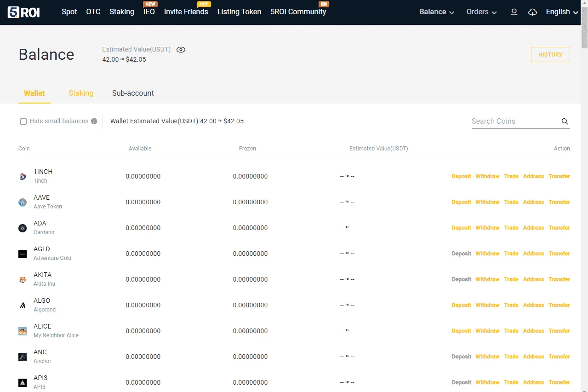This screenshot has height=392, width=588.
Task: Switch to the Sub-account tab
Action: point(133,93)
